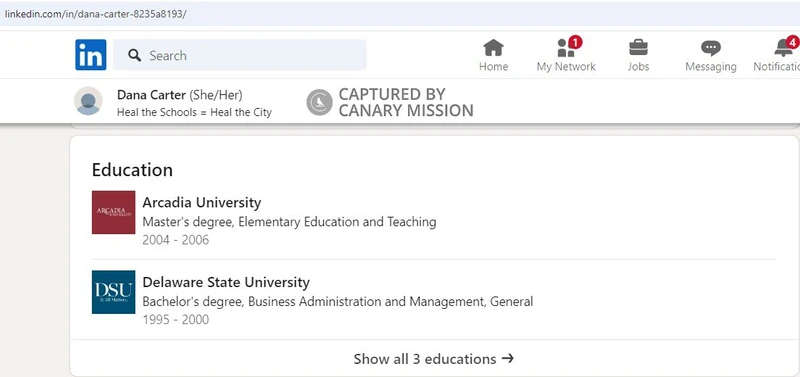This screenshot has height=377, width=800.
Task: Show all 3 educations
Action: 434,359
